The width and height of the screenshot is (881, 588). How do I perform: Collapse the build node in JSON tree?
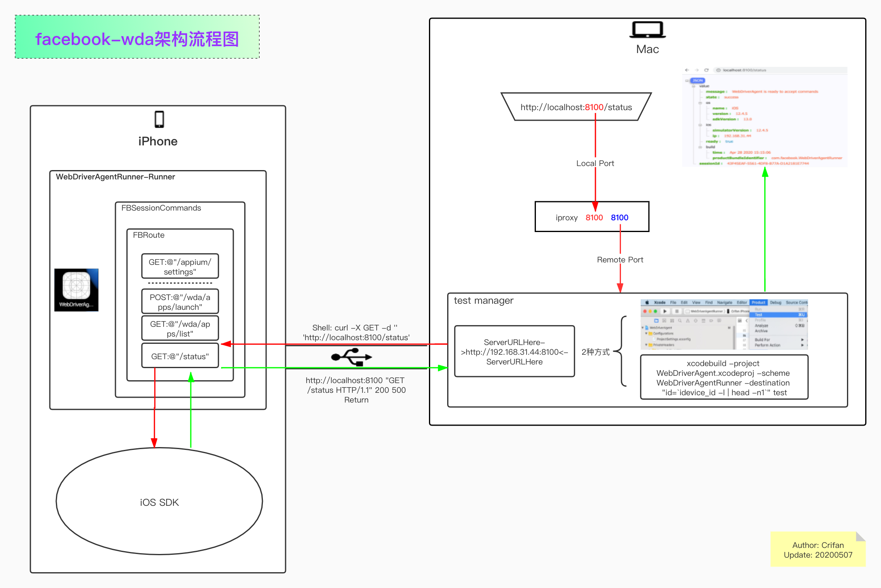[700, 147]
